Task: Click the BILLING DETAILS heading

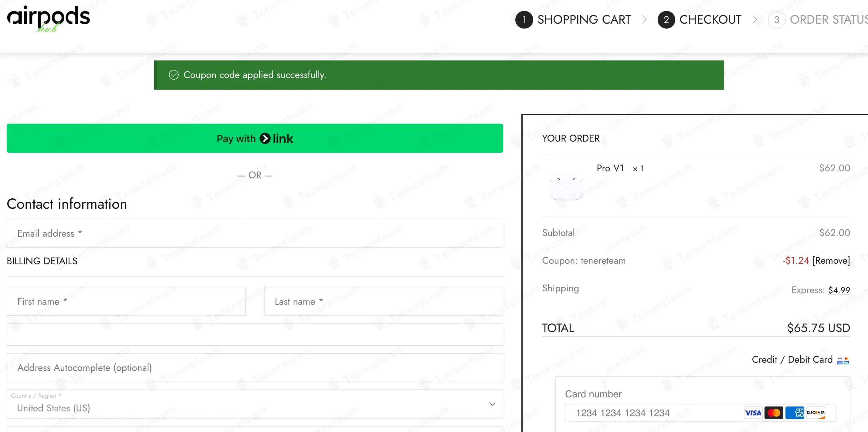Action: tap(42, 261)
